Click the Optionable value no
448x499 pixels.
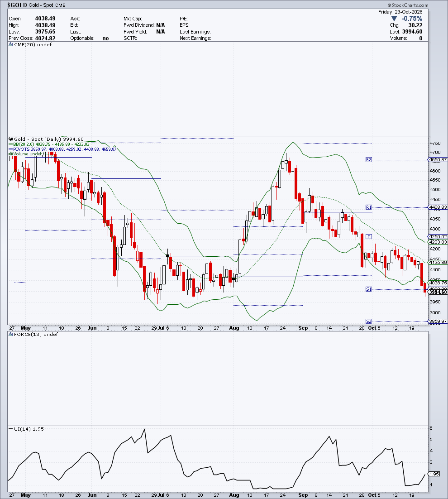tap(105, 38)
